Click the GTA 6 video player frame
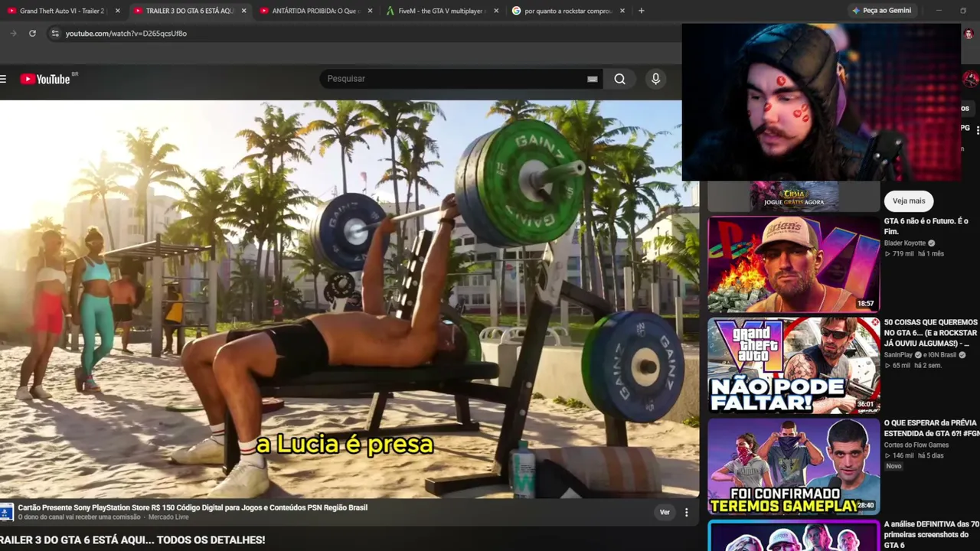 coord(349,299)
